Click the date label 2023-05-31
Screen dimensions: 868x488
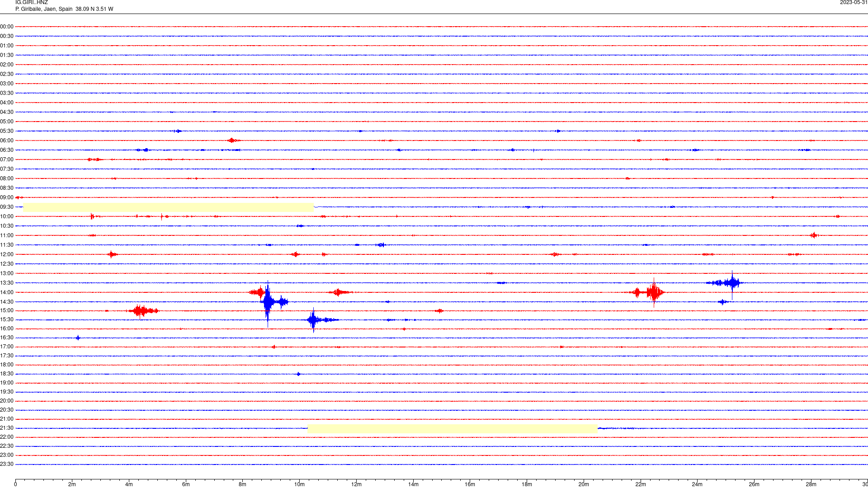854,2
